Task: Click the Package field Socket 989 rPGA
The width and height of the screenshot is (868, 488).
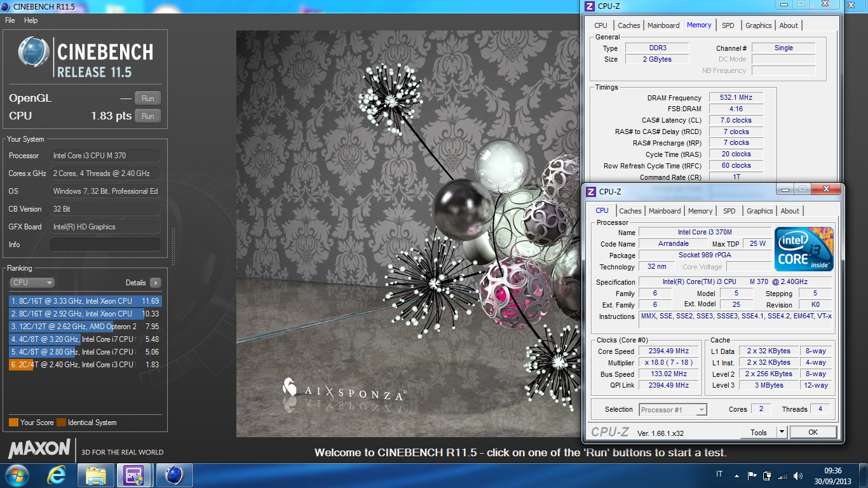Action: (705, 255)
